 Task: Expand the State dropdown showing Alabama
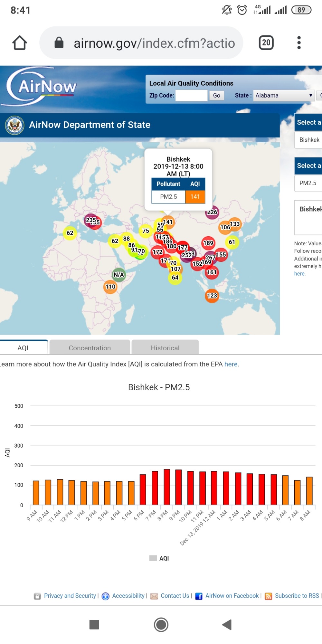tap(283, 96)
